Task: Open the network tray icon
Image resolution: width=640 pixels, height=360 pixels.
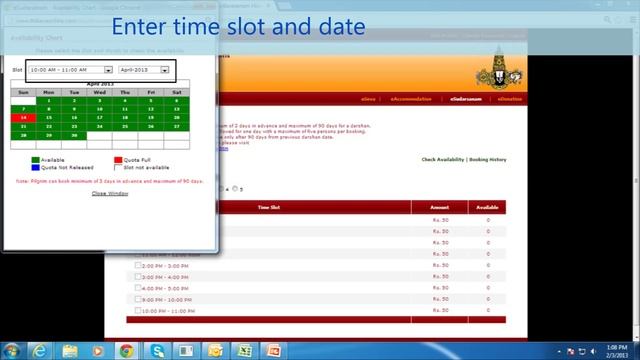Action: click(x=582, y=351)
